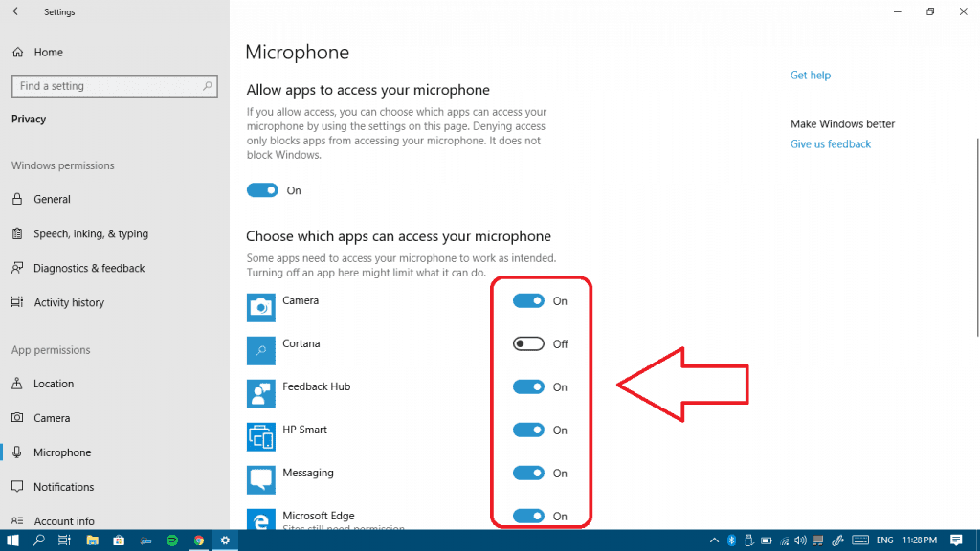Open File Explorer from the taskbar
980x551 pixels.
[93, 540]
